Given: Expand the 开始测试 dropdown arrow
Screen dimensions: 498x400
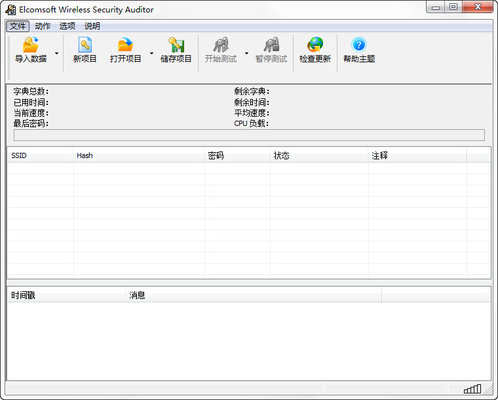Looking at the screenshot, I should click(247, 53).
